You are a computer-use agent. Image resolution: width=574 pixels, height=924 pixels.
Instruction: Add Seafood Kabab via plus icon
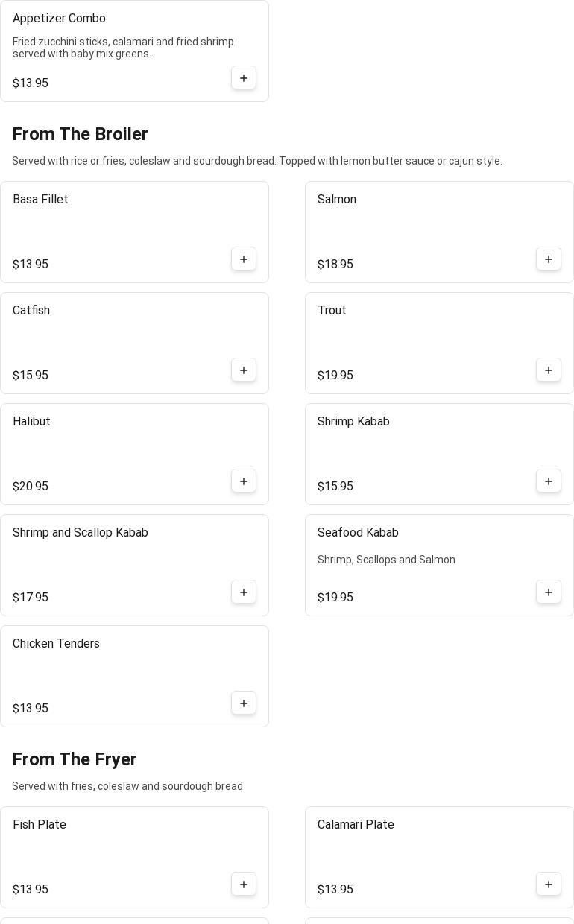pos(549,592)
